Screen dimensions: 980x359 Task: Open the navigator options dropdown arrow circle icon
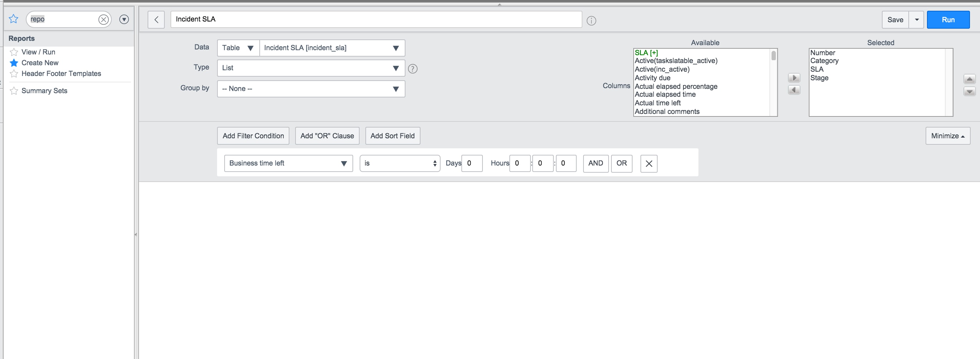[x=124, y=19]
